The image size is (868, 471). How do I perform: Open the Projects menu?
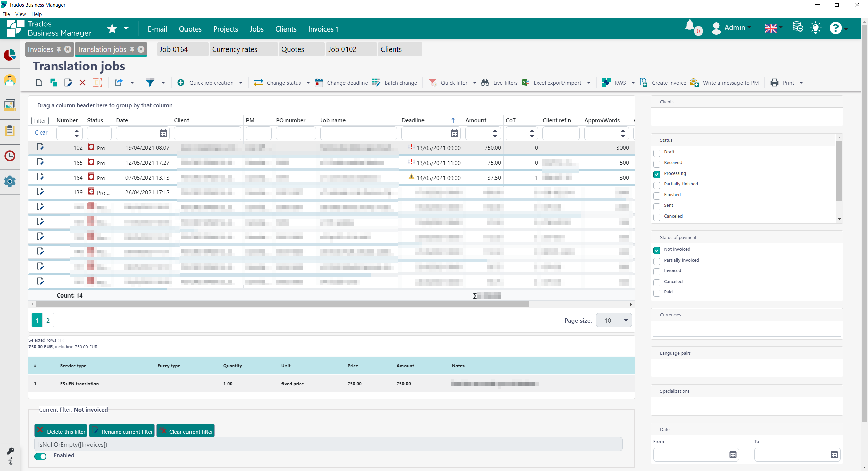225,29
